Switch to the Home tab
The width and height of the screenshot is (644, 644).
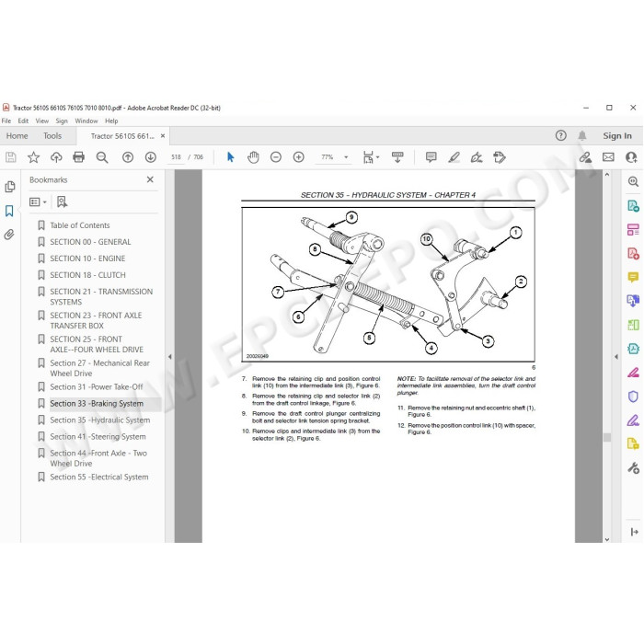[x=17, y=136]
